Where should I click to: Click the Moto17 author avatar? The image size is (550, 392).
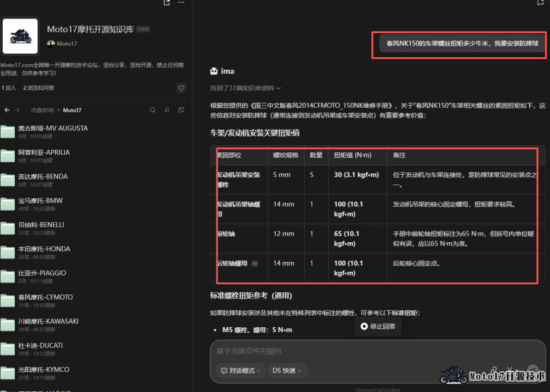pos(51,44)
